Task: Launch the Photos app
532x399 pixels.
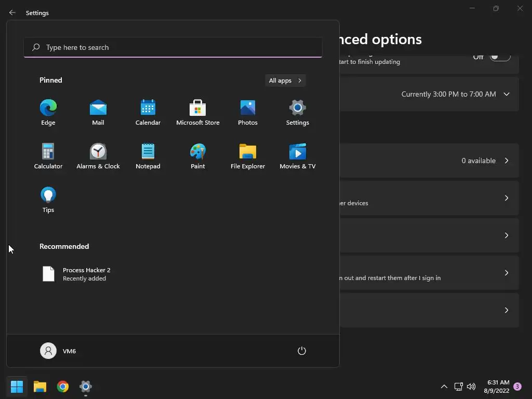Action: point(248,113)
